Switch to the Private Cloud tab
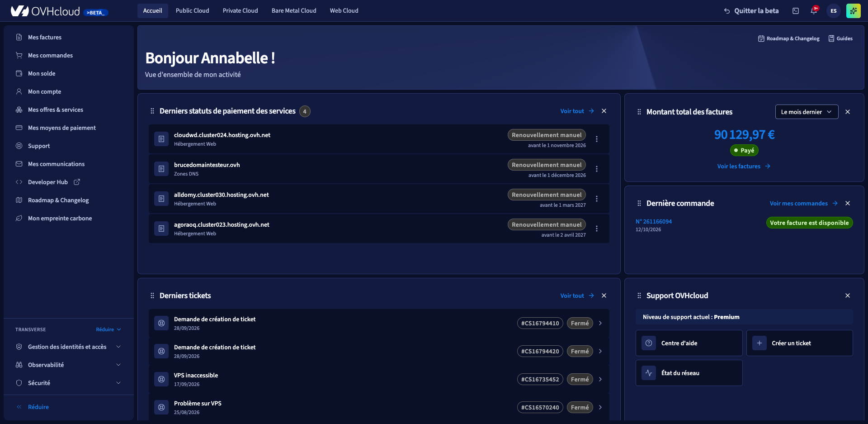This screenshot has width=868, height=424. tap(240, 11)
